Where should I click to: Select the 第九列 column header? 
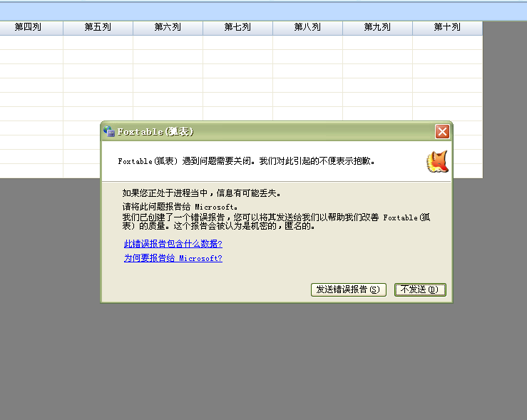click(x=377, y=28)
